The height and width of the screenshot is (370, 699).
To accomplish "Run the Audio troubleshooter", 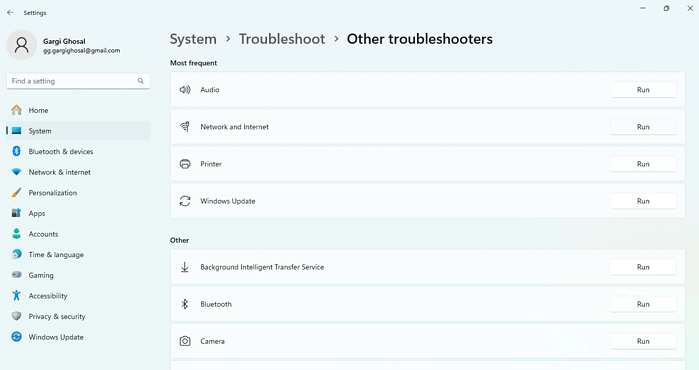I will point(643,90).
